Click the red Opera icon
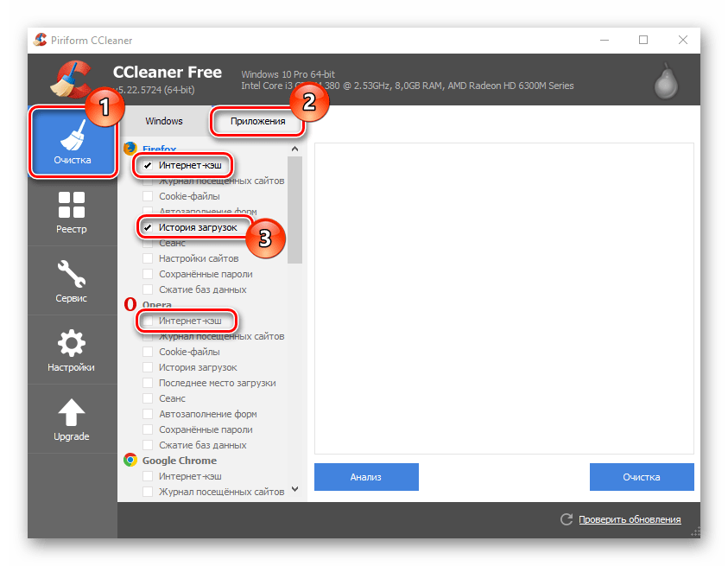 pyautogui.click(x=130, y=305)
